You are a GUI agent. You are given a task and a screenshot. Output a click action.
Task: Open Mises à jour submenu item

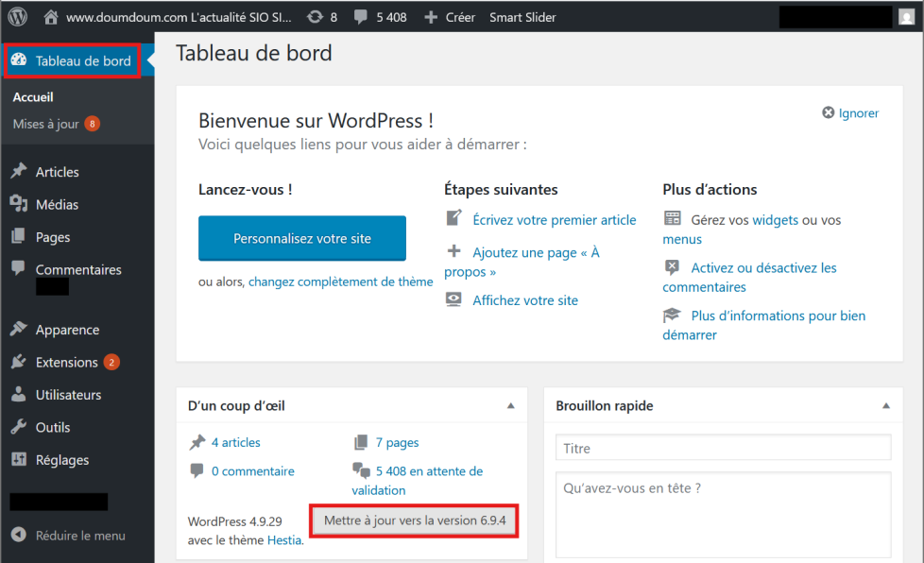[45, 125]
